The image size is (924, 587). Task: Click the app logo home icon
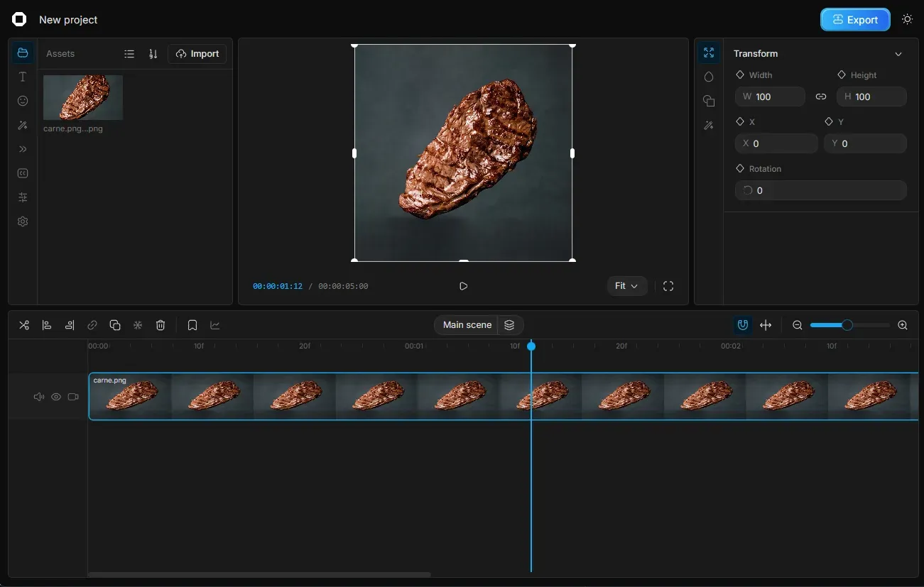(x=19, y=20)
